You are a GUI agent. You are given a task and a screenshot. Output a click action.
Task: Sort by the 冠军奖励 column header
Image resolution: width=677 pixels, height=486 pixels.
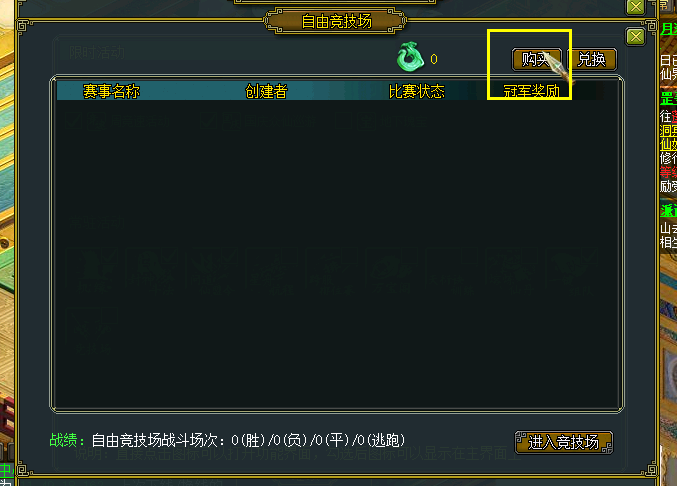[x=531, y=91]
